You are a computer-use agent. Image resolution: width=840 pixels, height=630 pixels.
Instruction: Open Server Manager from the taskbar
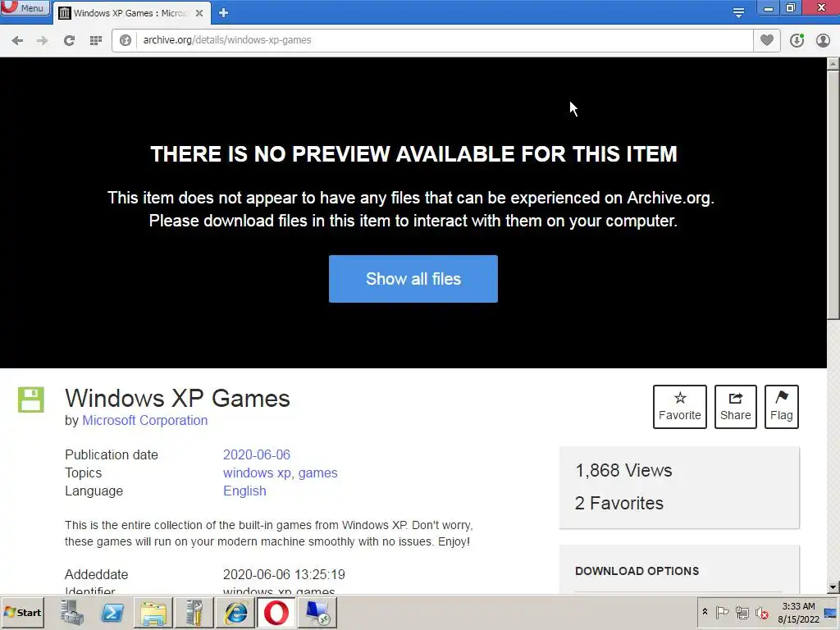[72, 612]
